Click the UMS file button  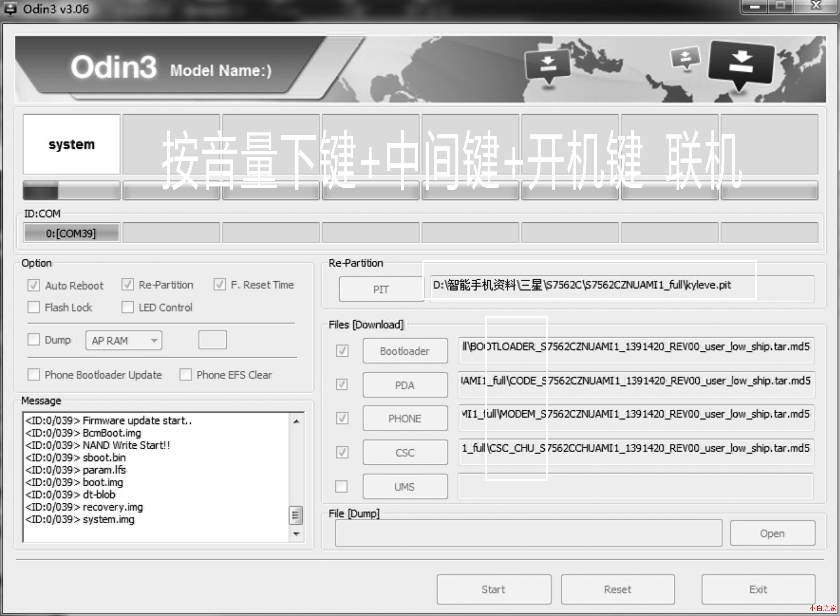click(405, 487)
